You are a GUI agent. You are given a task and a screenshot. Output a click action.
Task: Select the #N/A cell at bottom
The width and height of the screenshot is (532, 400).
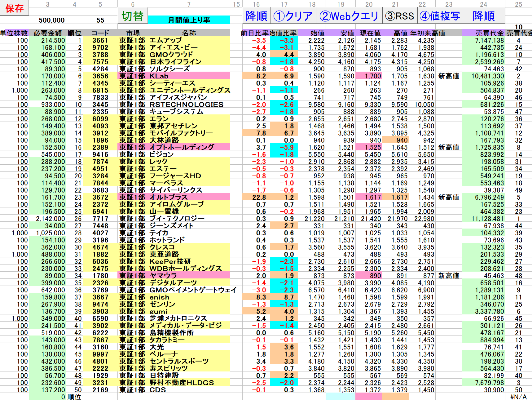[518, 397]
